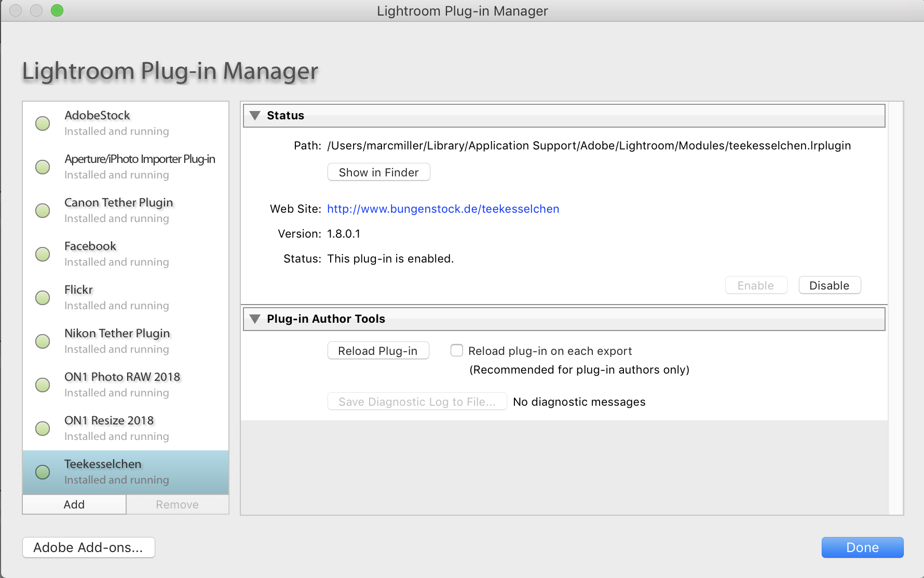
Task: Select the Facebook plug-in entry
Action: point(126,254)
